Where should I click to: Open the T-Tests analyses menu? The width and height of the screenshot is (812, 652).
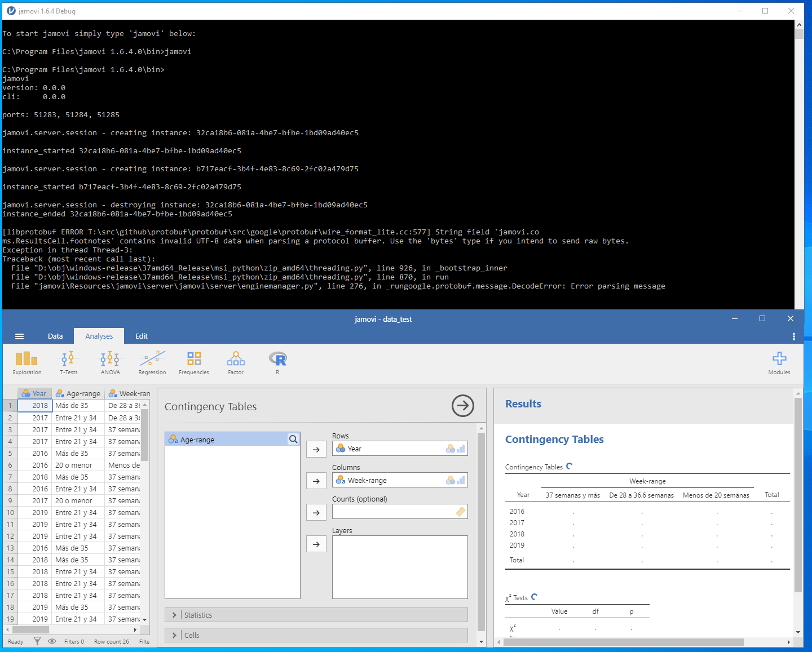pyautogui.click(x=69, y=362)
